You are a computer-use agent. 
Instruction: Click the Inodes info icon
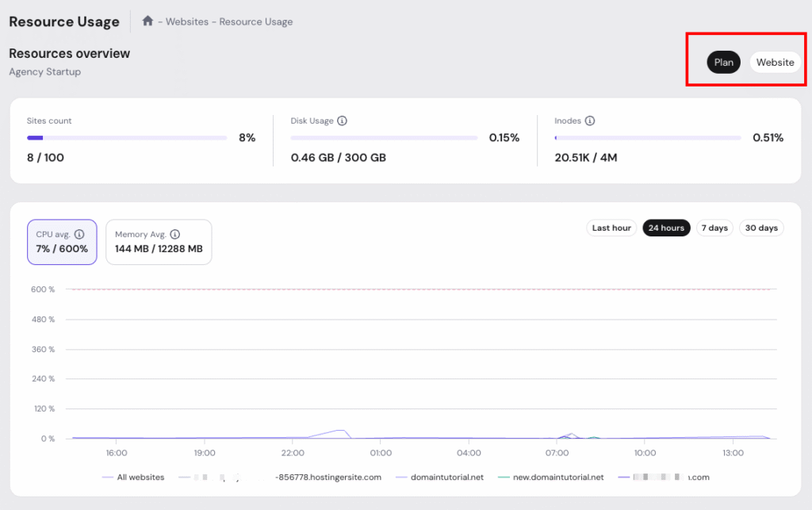click(x=590, y=121)
